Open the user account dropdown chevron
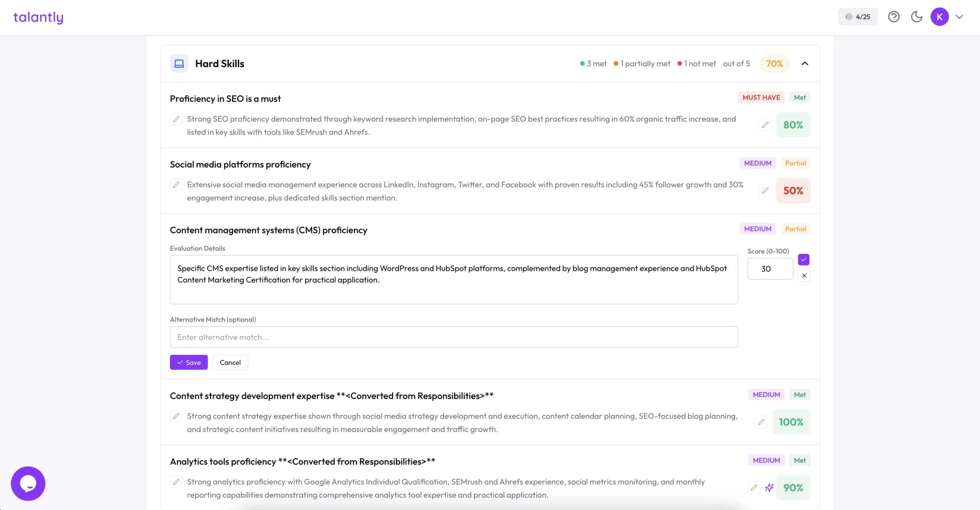The height and width of the screenshot is (510, 980). click(959, 17)
